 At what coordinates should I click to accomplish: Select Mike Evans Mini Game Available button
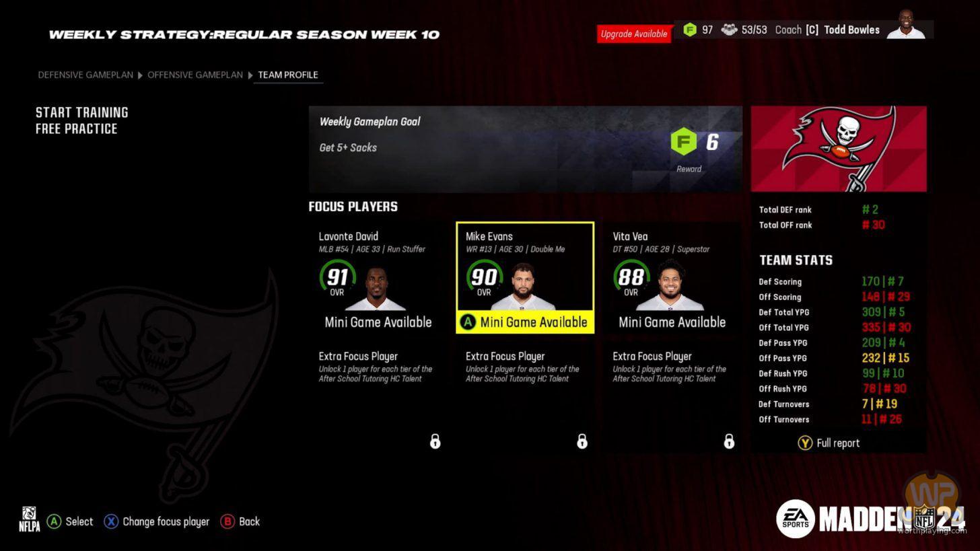525,322
